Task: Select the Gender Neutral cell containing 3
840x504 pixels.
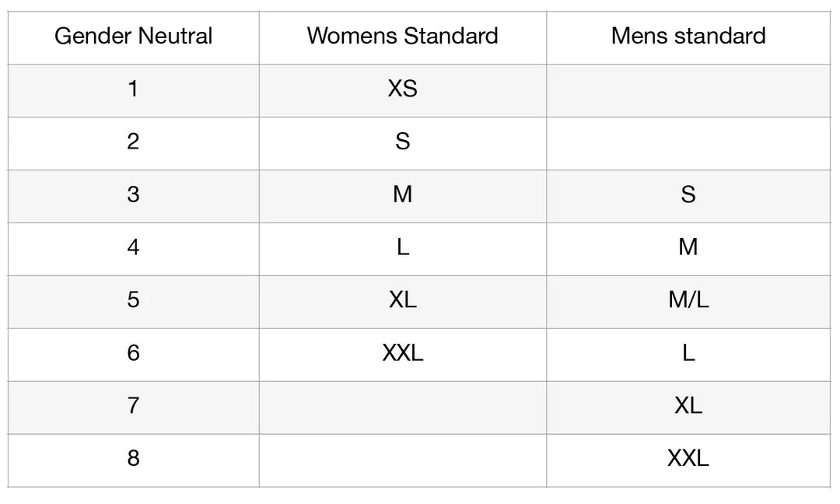Action: [x=133, y=194]
